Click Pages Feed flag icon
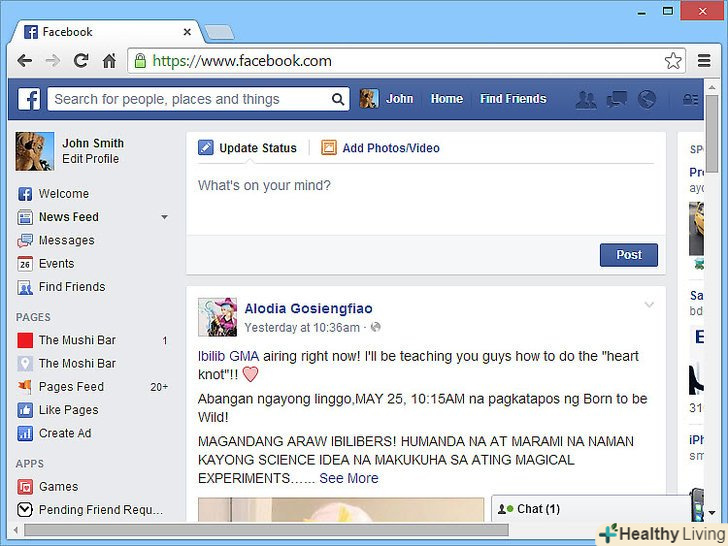This screenshot has width=728, height=546. coord(25,386)
